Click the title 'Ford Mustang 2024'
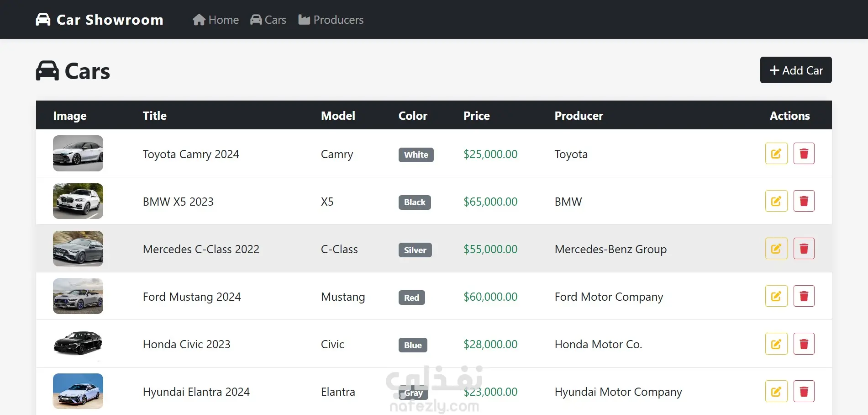 coord(192,297)
